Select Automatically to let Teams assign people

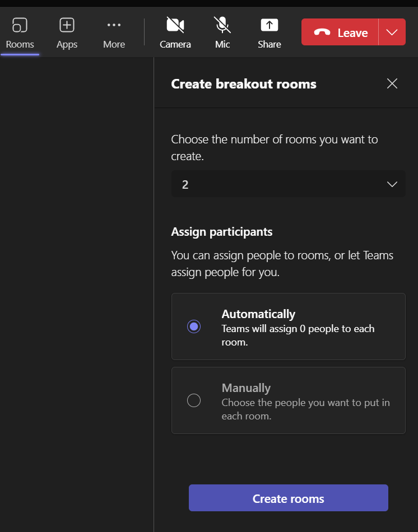(x=193, y=326)
